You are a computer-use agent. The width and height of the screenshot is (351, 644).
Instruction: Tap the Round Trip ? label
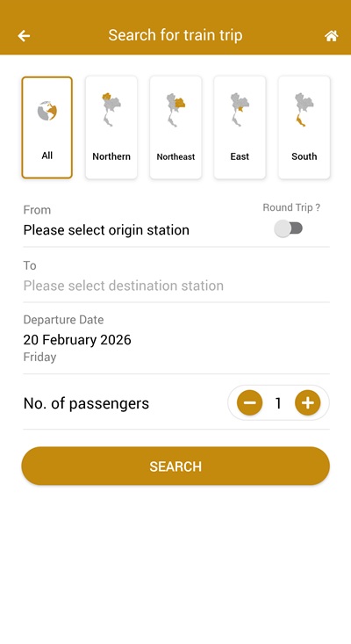(291, 207)
